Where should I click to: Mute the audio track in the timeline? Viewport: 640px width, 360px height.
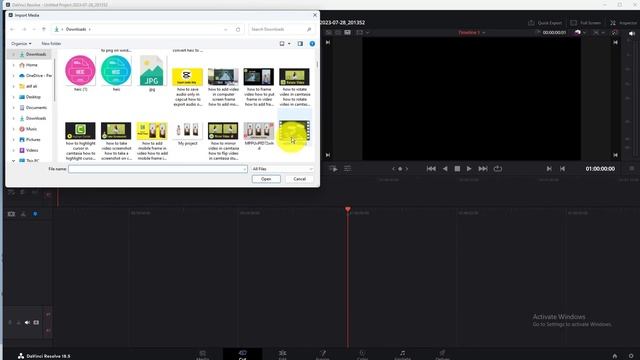point(27,322)
